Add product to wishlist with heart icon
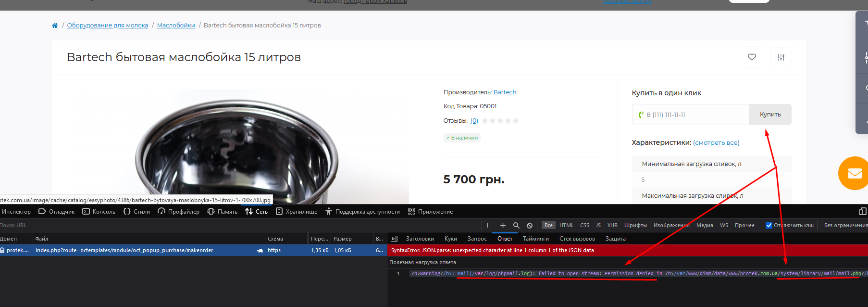This screenshot has width=868, height=307. pos(752,57)
